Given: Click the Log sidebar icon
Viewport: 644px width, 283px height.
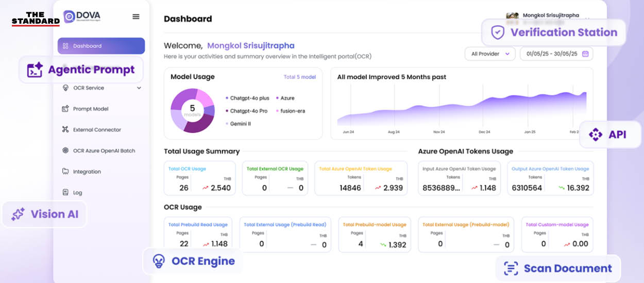Looking at the screenshot, I should point(65,192).
